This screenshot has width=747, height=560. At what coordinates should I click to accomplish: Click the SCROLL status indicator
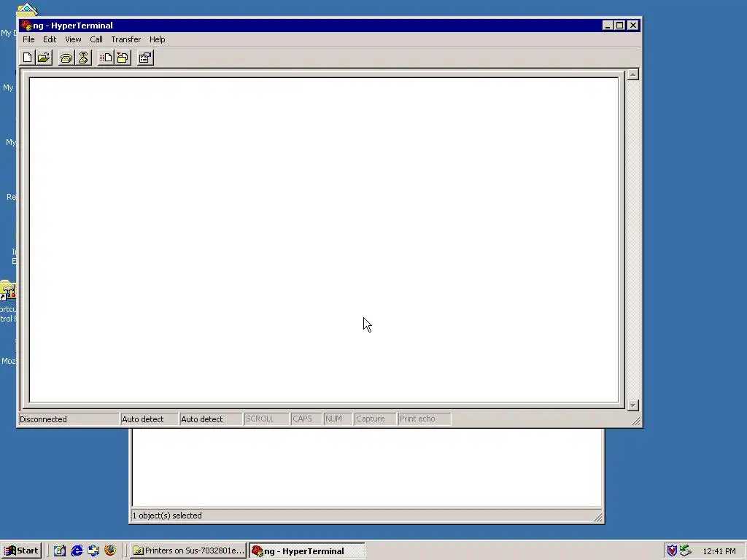[x=266, y=419]
